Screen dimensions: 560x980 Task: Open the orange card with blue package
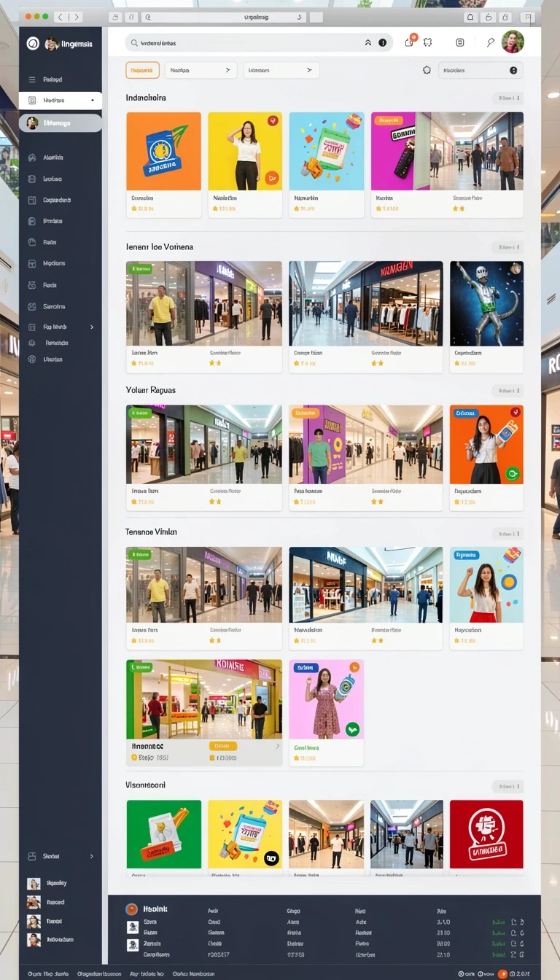tap(164, 164)
